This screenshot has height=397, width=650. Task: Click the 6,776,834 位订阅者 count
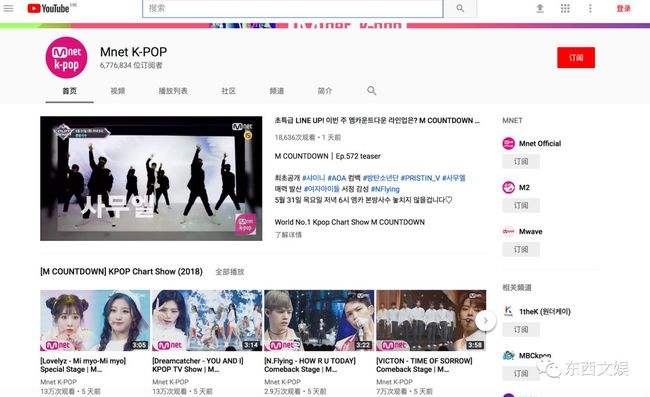pos(131,65)
